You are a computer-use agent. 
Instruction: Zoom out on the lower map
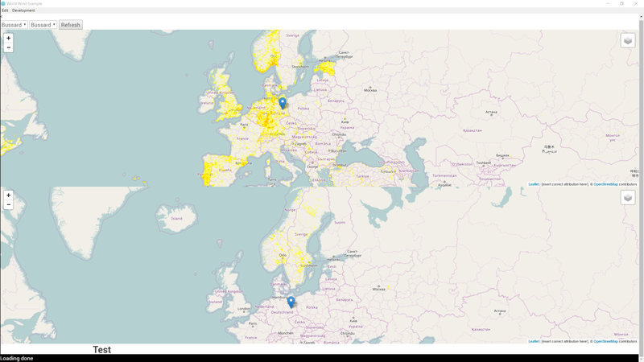tap(9, 205)
